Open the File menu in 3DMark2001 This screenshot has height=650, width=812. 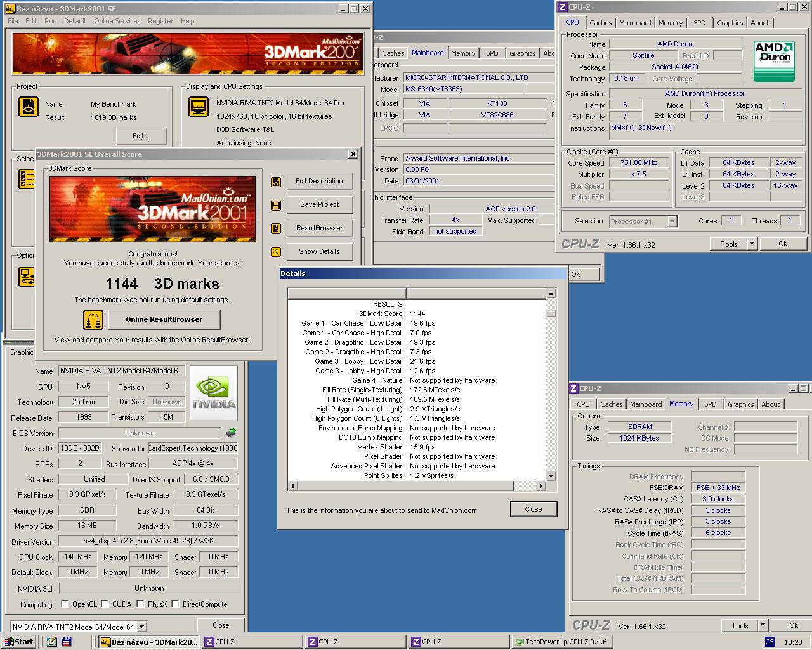pyautogui.click(x=13, y=21)
